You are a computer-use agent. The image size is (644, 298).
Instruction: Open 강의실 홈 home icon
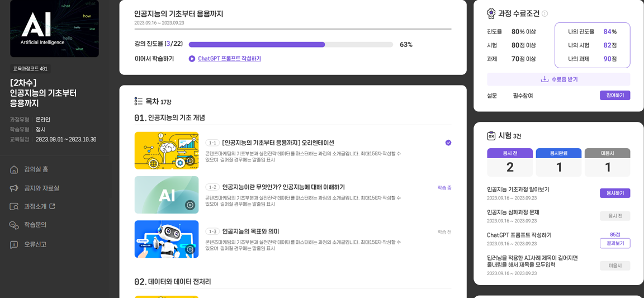tap(15, 169)
